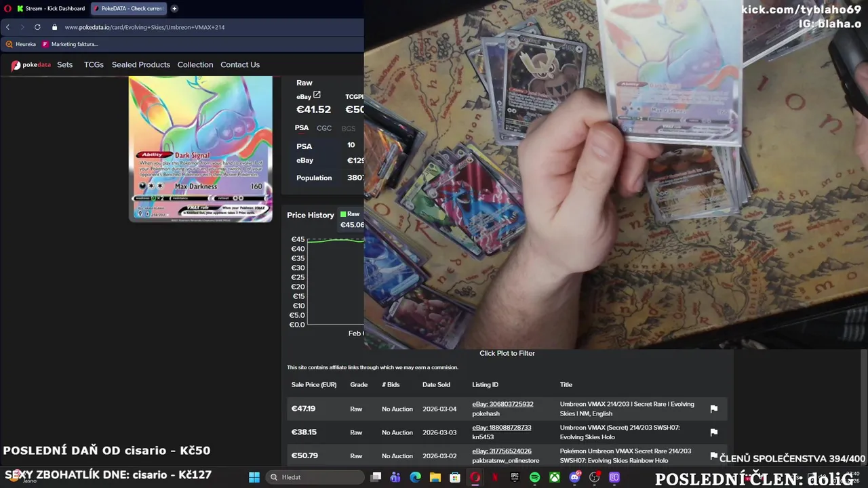Screen dimensions: 868x488
Task: Sort by Listing ID column
Action: point(485,385)
